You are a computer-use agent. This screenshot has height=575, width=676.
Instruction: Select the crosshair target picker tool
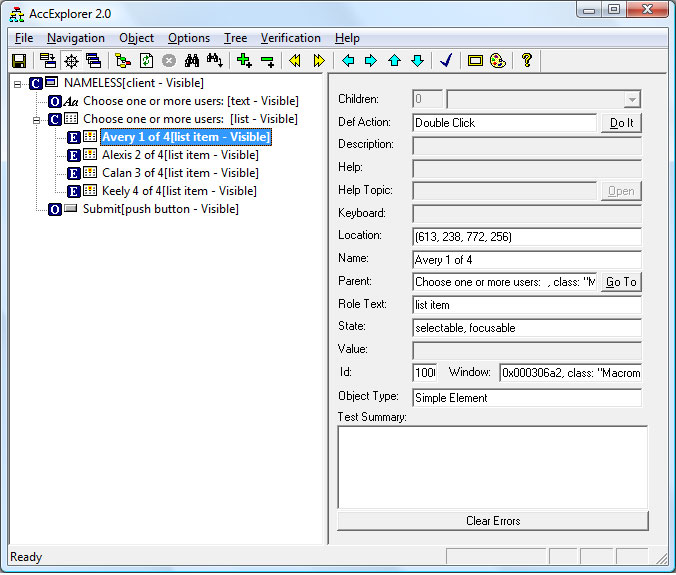click(x=71, y=61)
